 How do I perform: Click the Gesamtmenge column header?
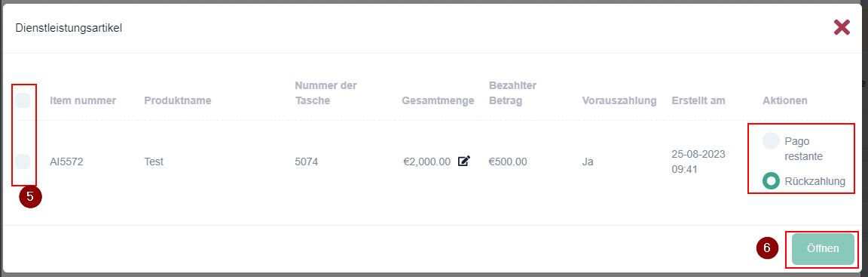tap(438, 101)
